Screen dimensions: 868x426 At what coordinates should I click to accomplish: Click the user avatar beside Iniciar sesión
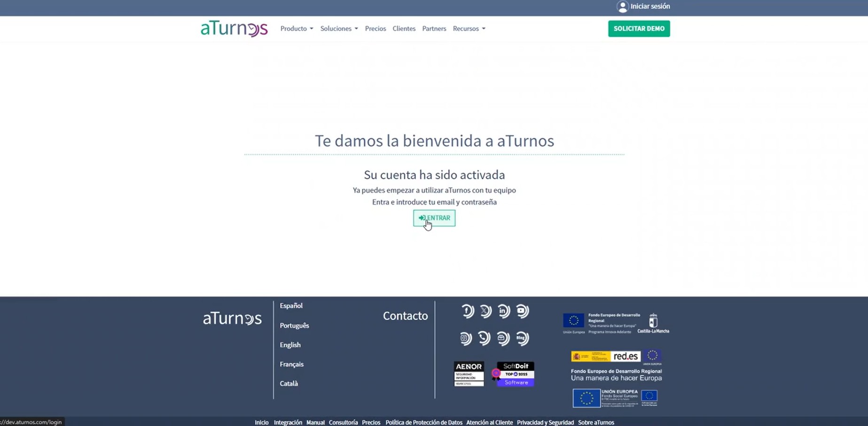(622, 7)
